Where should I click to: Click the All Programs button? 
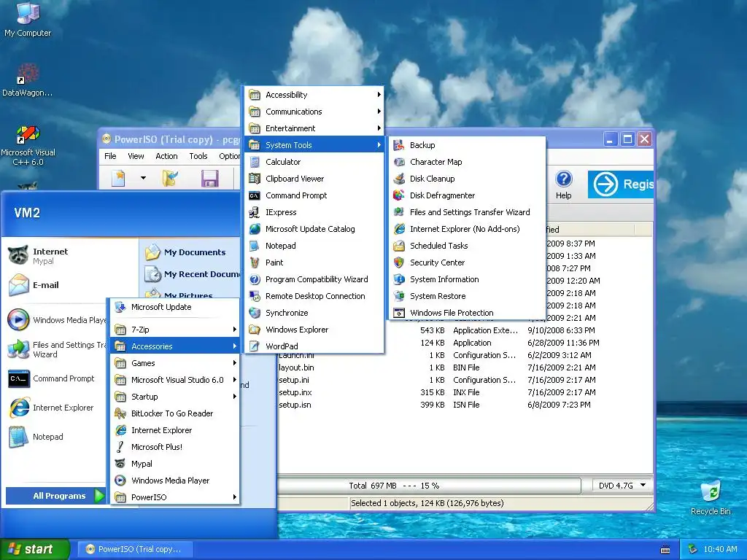[x=55, y=496]
